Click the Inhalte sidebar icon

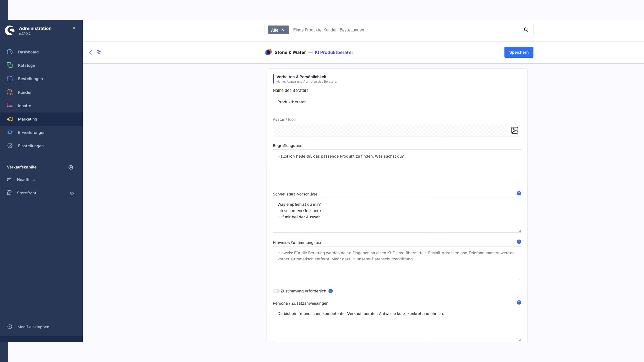[x=10, y=106]
